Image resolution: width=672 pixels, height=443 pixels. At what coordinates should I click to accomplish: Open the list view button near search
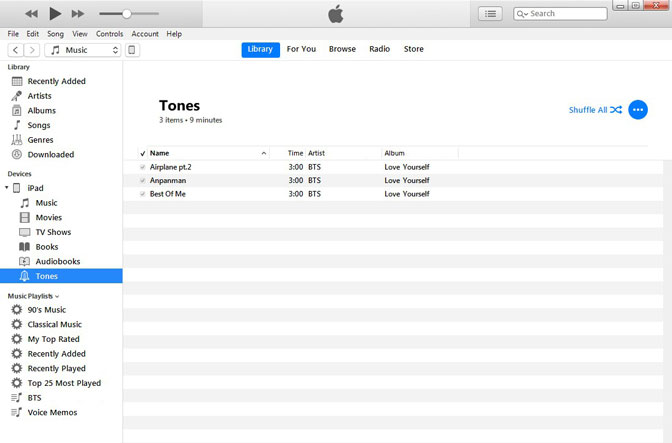490,14
